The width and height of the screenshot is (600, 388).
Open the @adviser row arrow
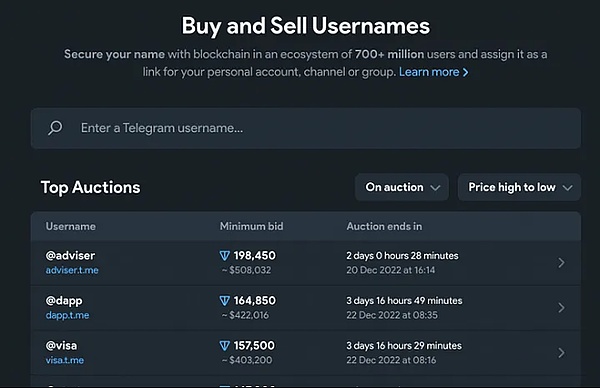[561, 263]
